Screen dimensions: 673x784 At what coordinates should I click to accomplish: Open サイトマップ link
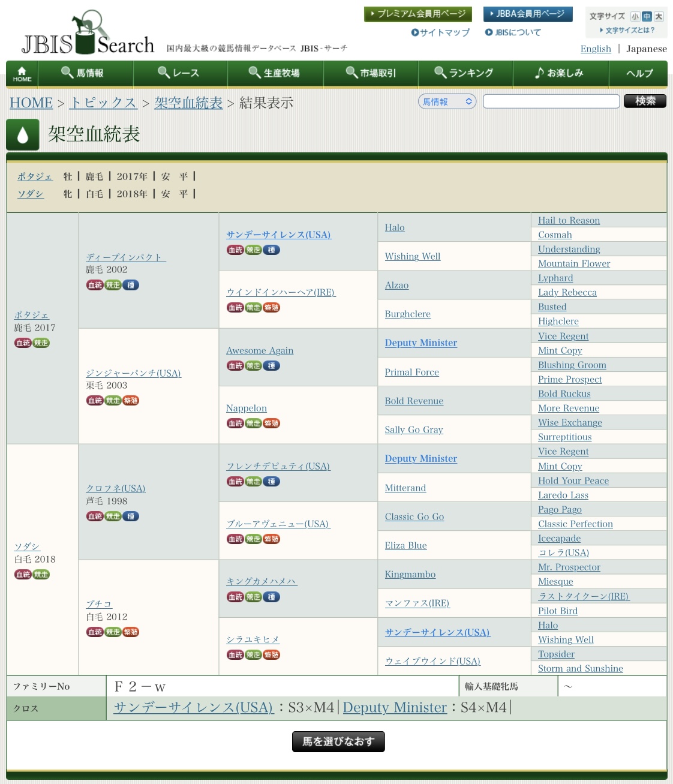click(x=441, y=32)
